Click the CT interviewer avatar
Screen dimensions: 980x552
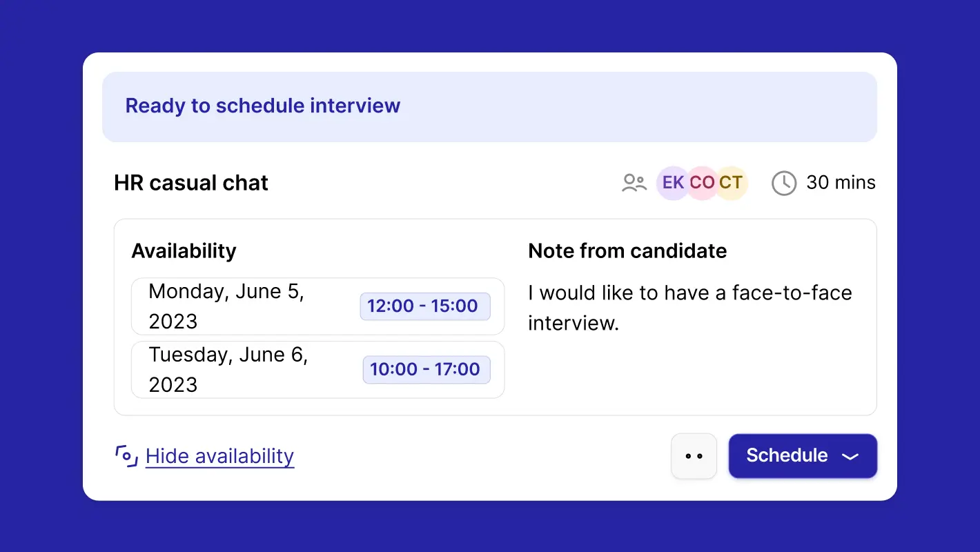click(x=732, y=183)
